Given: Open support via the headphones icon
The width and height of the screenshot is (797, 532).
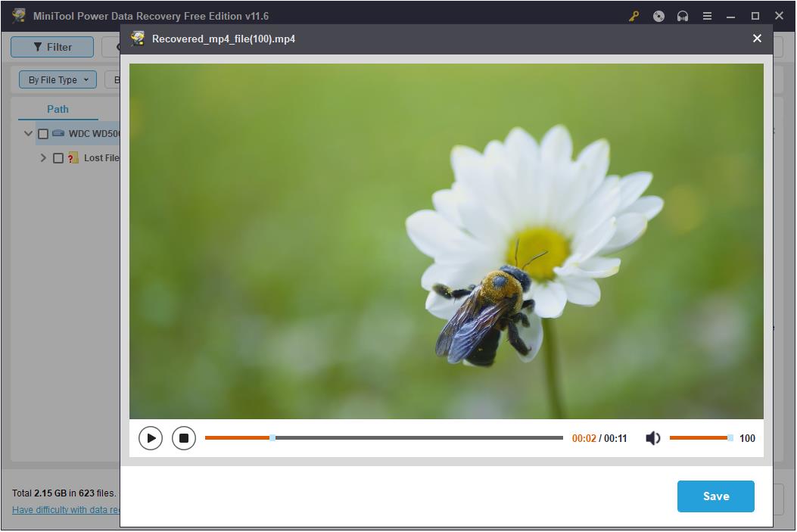Looking at the screenshot, I should click(x=683, y=16).
